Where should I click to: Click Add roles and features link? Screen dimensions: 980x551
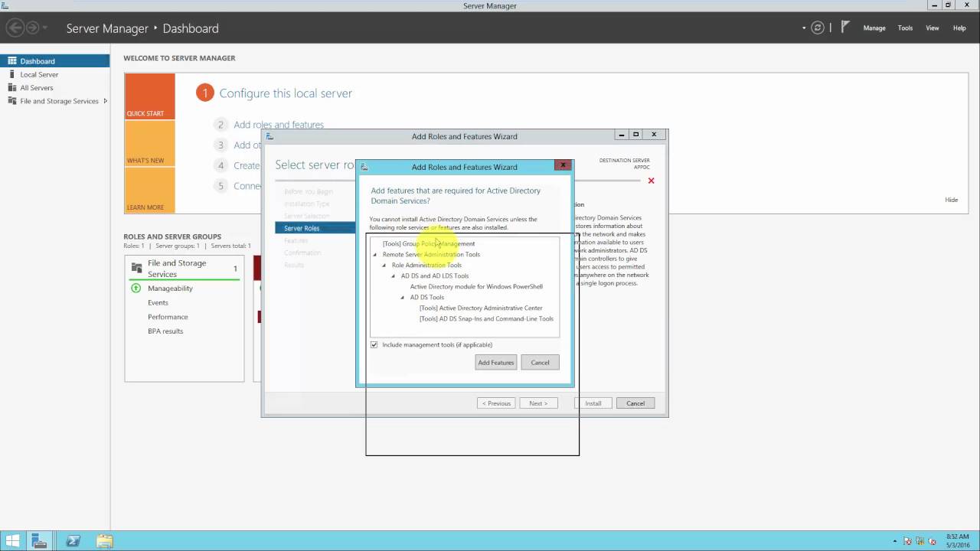click(x=279, y=125)
